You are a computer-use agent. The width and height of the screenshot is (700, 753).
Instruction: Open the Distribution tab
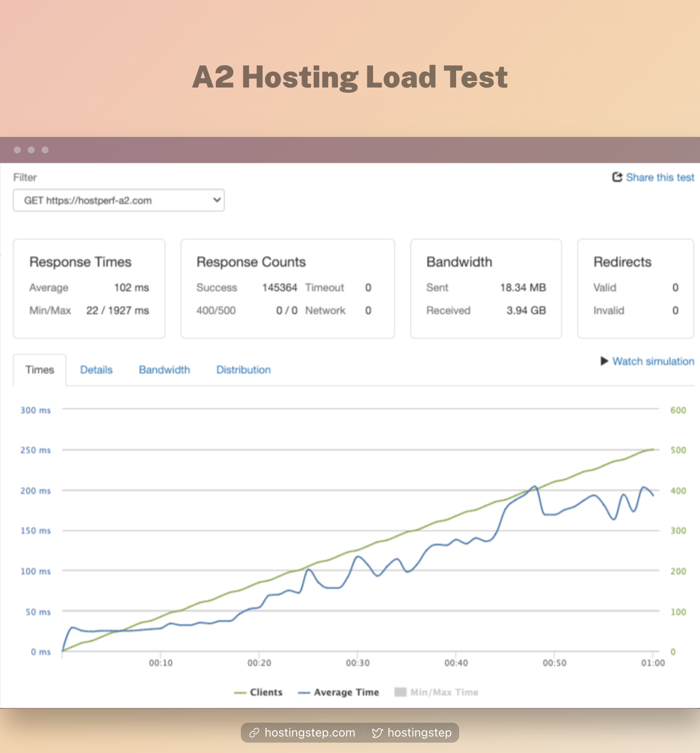[x=243, y=370]
